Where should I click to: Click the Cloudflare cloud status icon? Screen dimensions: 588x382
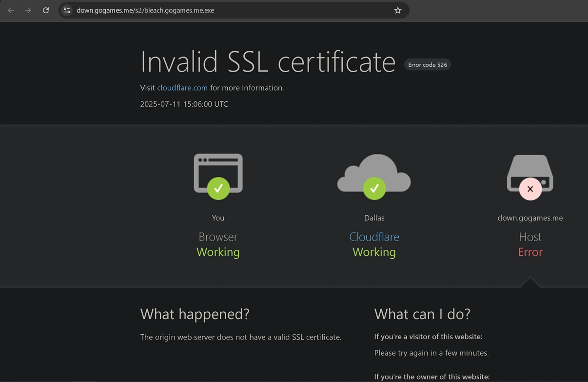[x=374, y=176]
